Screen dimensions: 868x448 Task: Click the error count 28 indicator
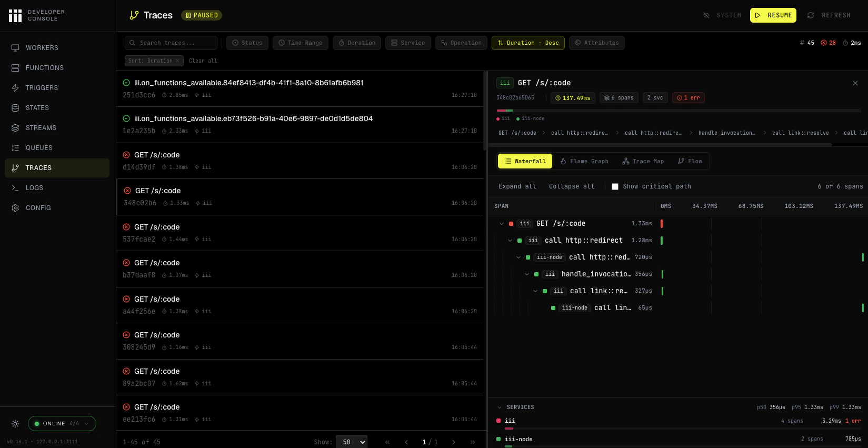pyautogui.click(x=829, y=43)
